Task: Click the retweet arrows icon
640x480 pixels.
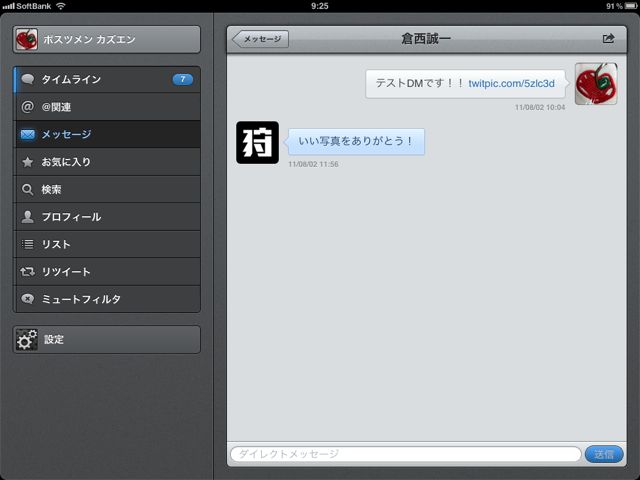Action: click(27, 271)
